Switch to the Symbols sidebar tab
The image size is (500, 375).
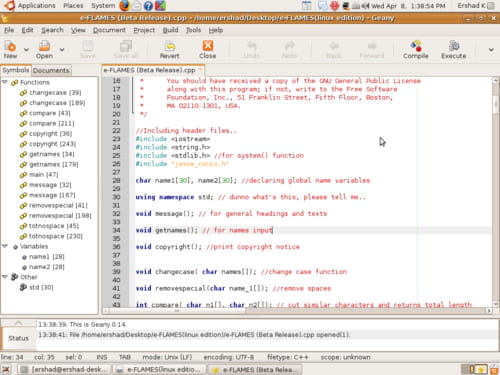(16, 70)
